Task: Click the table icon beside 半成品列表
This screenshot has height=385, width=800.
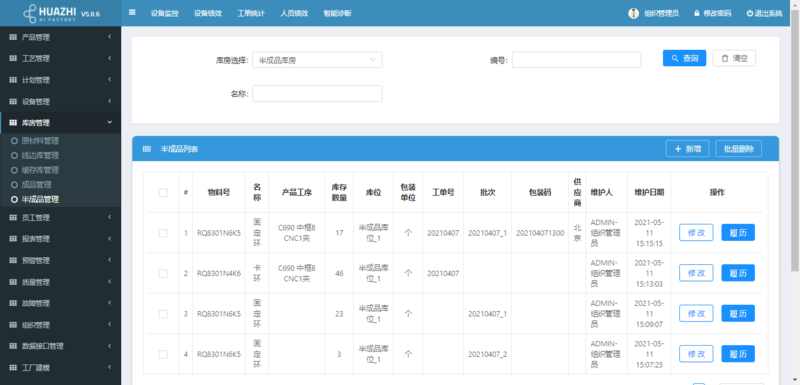Action: coord(147,149)
